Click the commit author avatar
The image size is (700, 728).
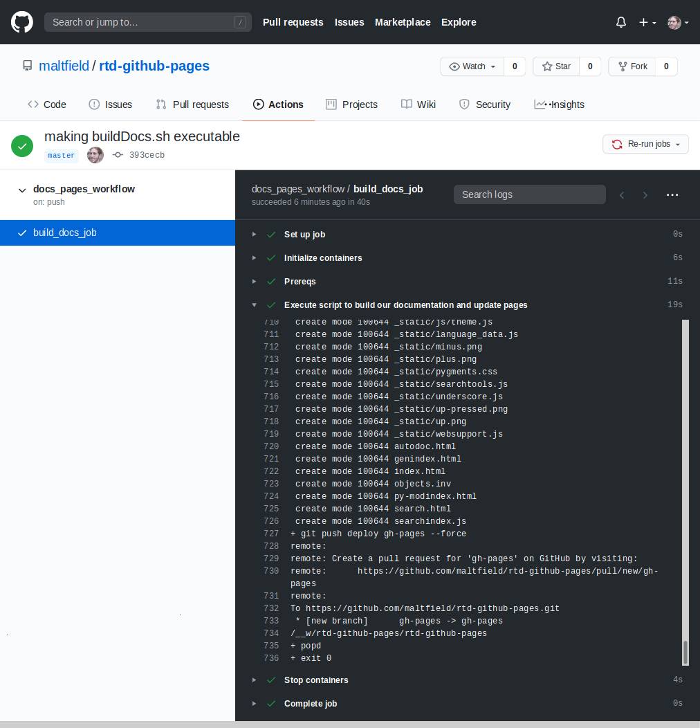click(95, 155)
